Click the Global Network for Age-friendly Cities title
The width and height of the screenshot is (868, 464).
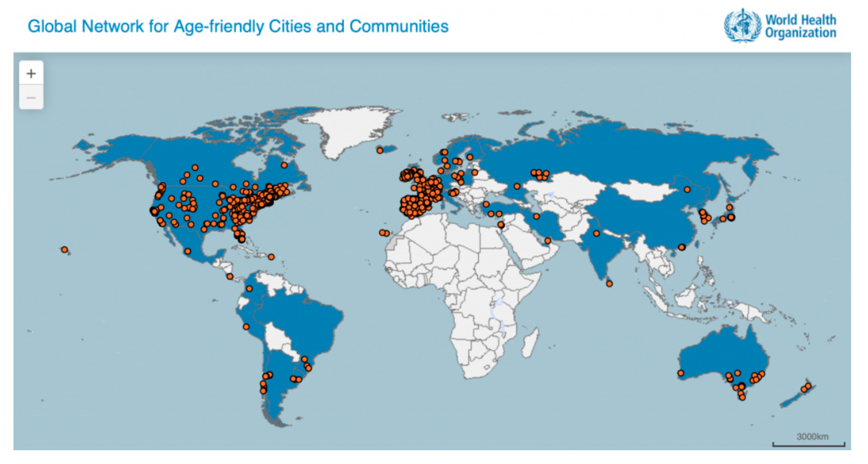point(238,26)
